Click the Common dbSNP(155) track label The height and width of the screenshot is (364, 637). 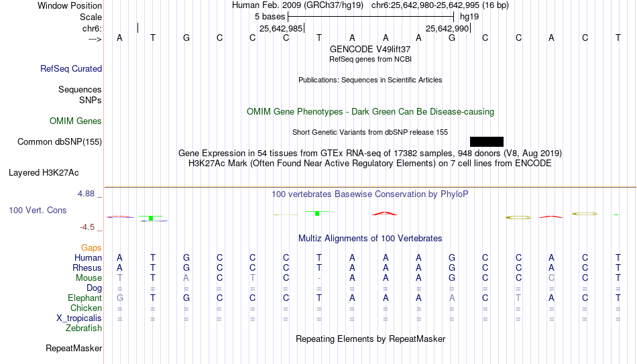(x=60, y=142)
